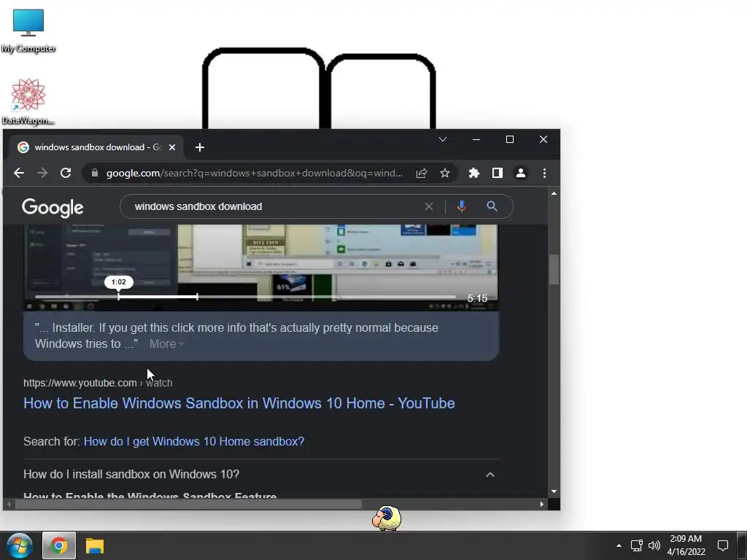
Task: Open Chrome three-dot menu
Action: (544, 173)
